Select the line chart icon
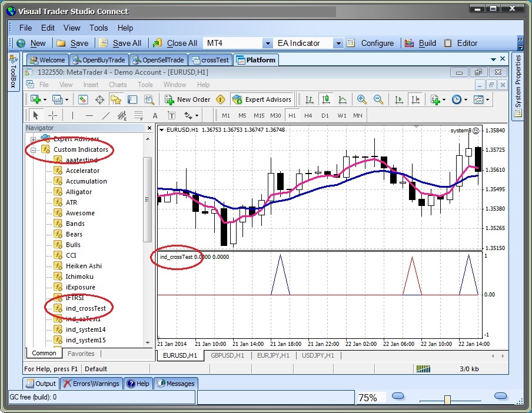 pos(342,99)
